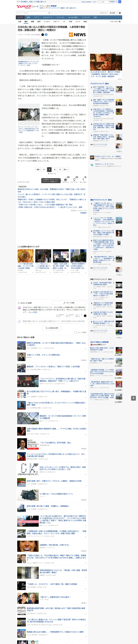The width and height of the screenshot is (138, 644).
Task: Open the article's first photo thumbnail
Action: coord(29,49)
